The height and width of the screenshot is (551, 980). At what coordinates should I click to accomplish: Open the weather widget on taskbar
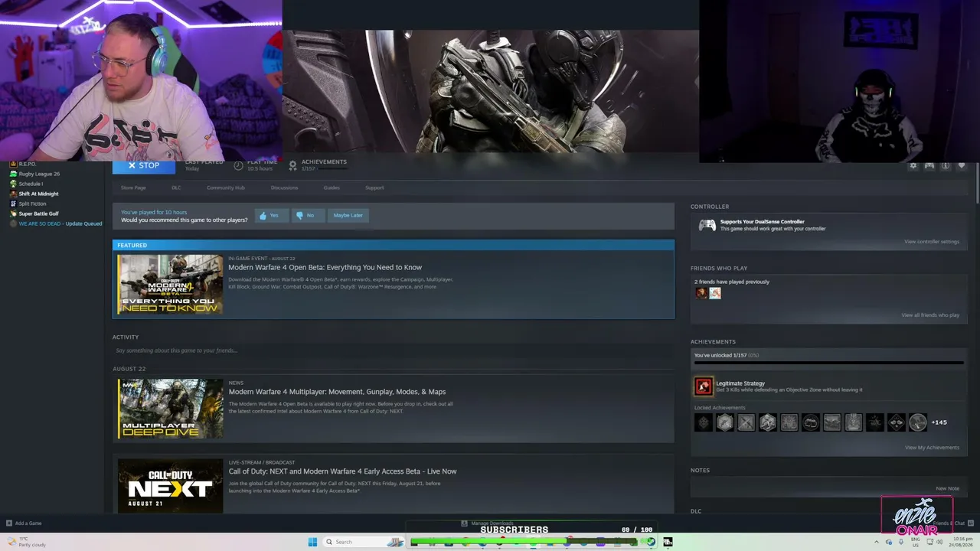[25, 542]
